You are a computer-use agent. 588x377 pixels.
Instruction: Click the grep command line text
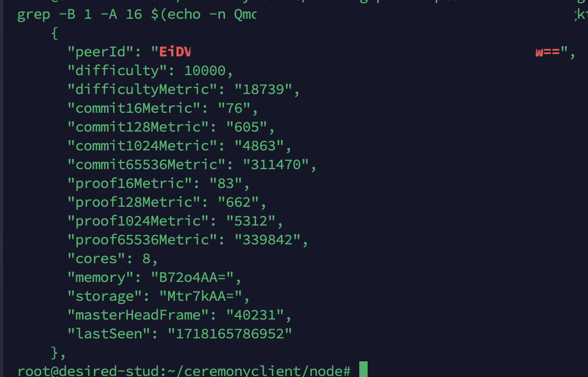tap(137, 15)
